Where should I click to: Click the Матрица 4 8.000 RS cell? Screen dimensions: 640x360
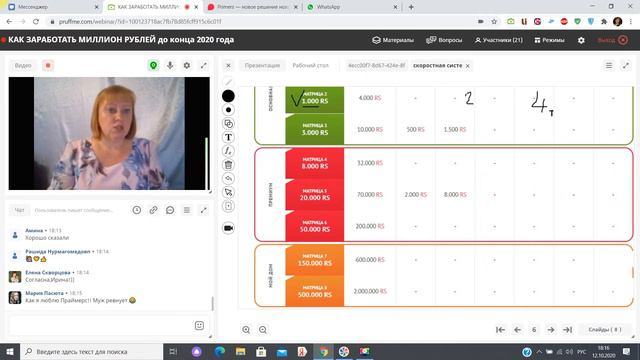pyautogui.click(x=314, y=163)
